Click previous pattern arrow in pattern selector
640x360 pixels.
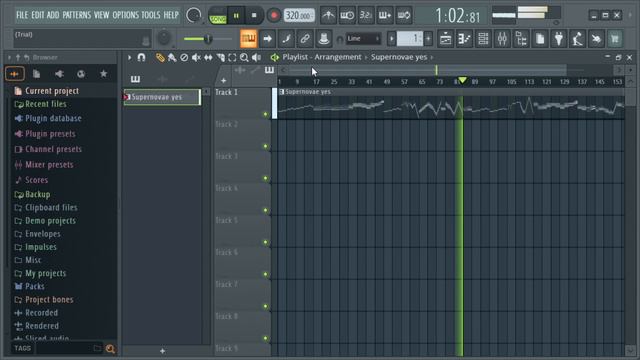point(391,39)
